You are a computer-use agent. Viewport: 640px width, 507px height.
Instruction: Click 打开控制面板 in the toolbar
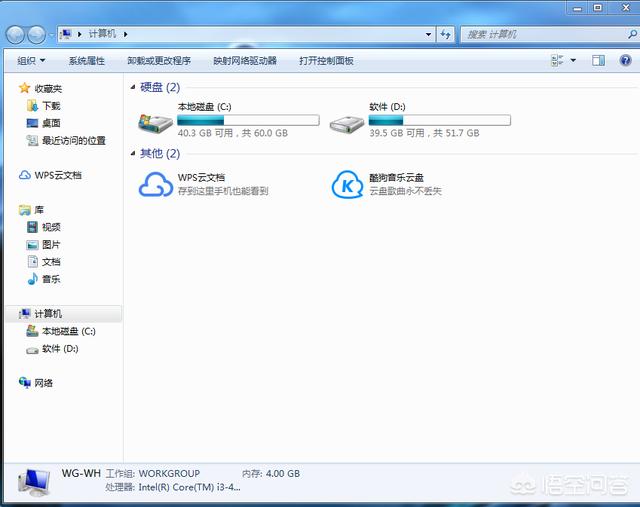click(326, 61)
